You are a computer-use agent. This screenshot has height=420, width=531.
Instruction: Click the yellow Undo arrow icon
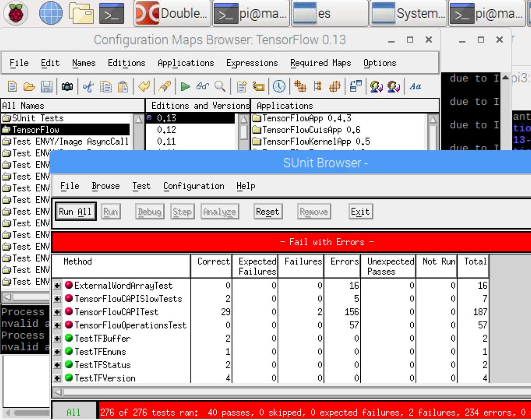point(144,87)
